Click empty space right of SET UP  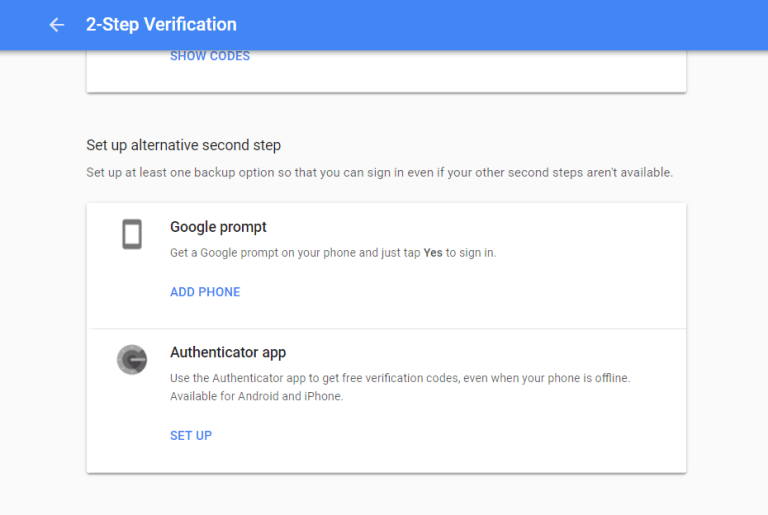click(x=450, y=435)
